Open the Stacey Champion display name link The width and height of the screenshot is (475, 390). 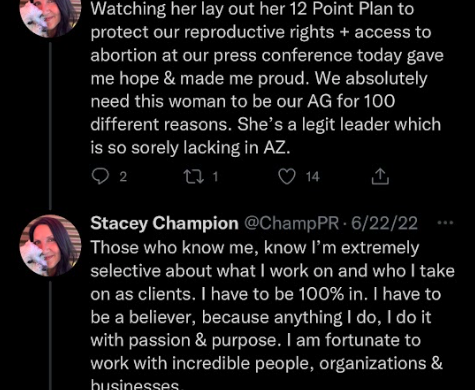point(164,224)
